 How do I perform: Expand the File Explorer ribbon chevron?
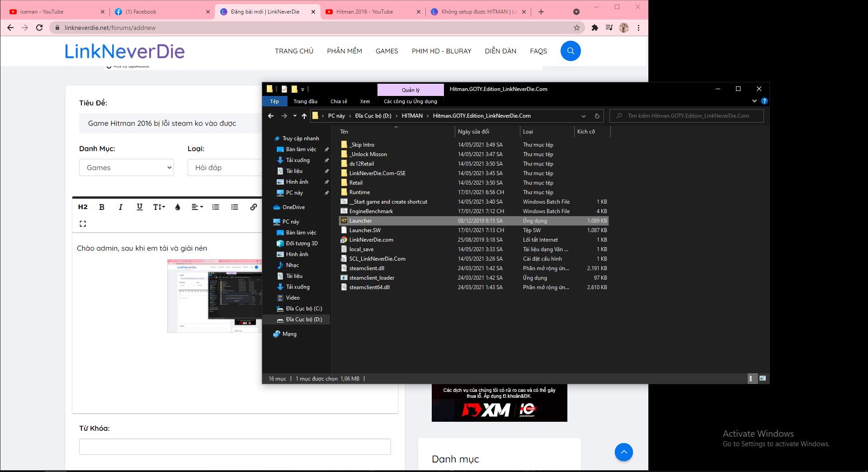click(x=754, y=101)
